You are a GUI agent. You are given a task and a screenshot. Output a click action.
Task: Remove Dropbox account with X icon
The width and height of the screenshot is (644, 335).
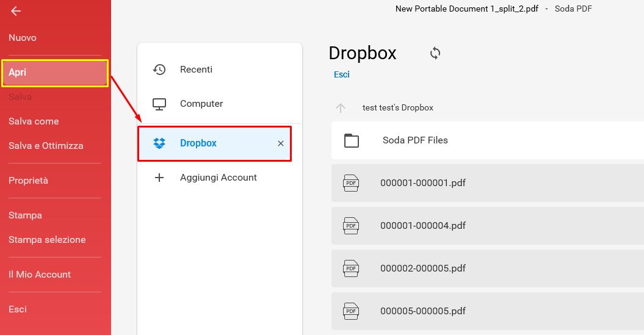pos(281,143)
